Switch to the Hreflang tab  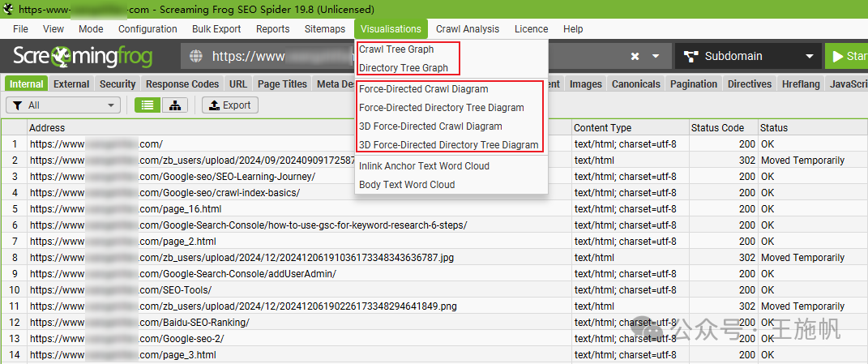(x=800, y=84)
